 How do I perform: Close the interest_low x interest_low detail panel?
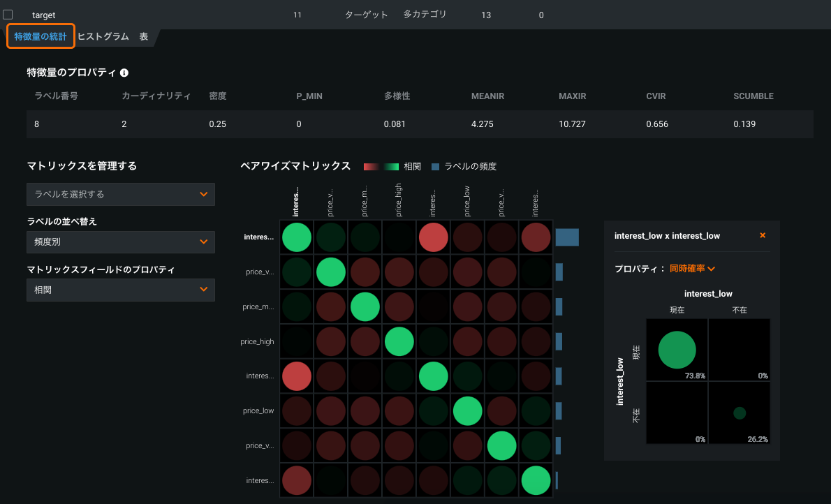[x=763, y=236]
